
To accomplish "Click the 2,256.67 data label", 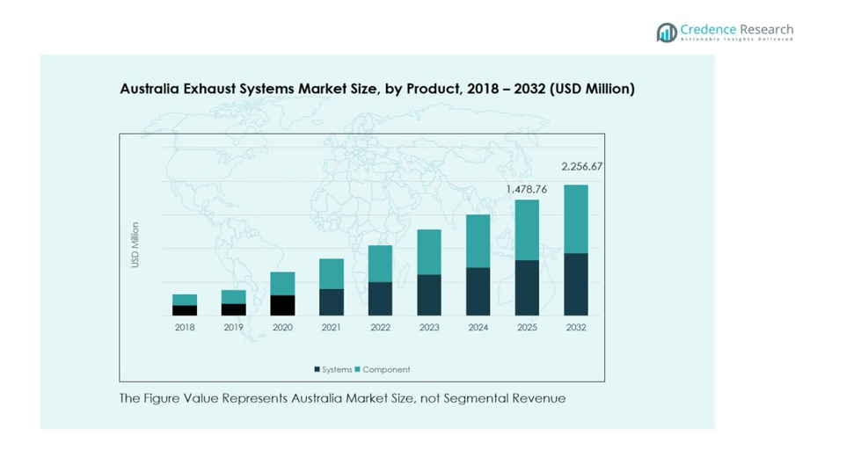I will pyautogui.click(x=582, y=166).
